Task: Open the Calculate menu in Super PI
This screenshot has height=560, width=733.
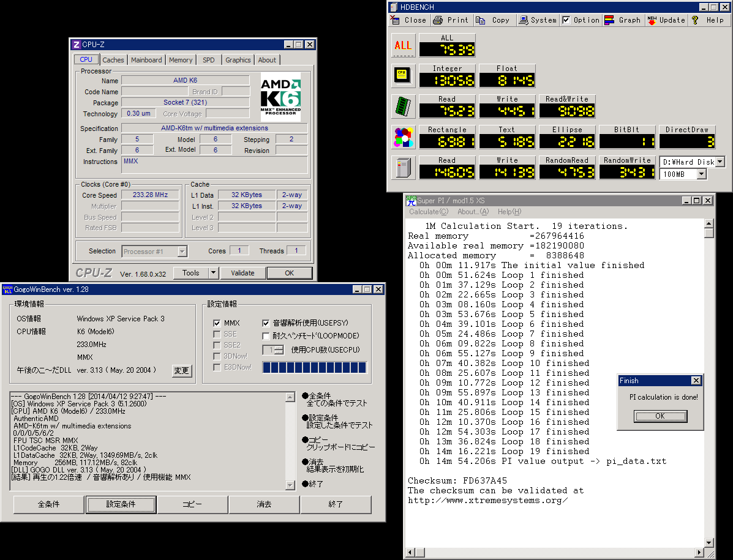Action: (429, 212)
